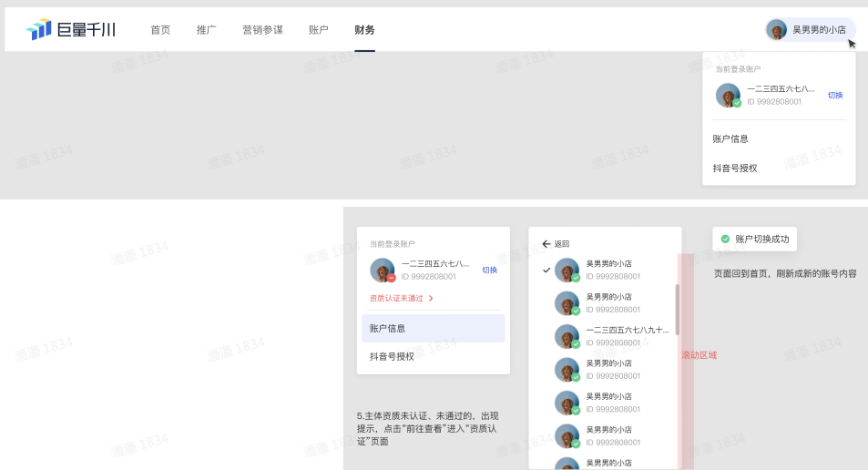Viewport: 868px width, 470px height.
Task: Select the checked 吴男男的小店 account row
Action: click(605, 271)
